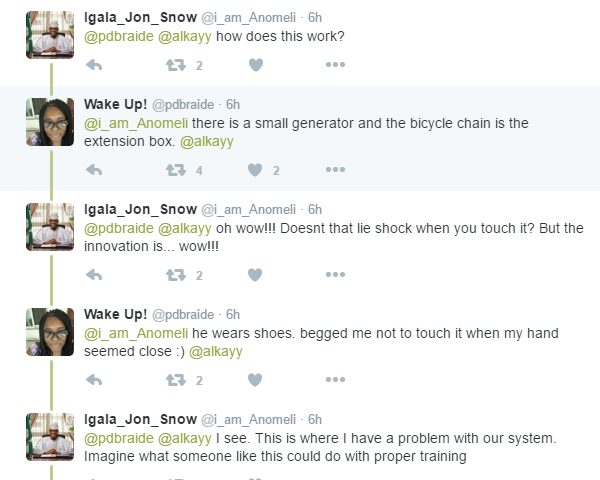The width and height of the screenshot is (600, 480).
Task: Click Wake Up! avatar on 'he wears shoes' tweet
Action: point(50,332)
